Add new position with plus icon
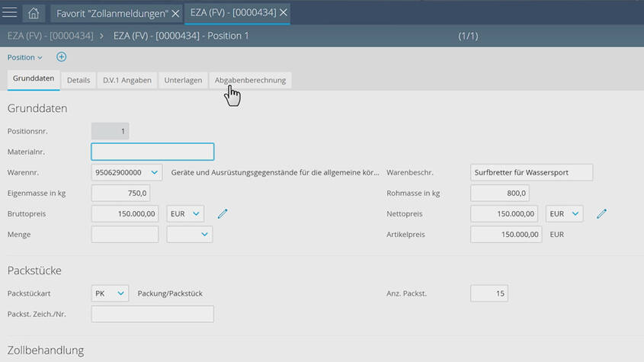Screen dimensions: 644x362 click(x=62, y=57)
